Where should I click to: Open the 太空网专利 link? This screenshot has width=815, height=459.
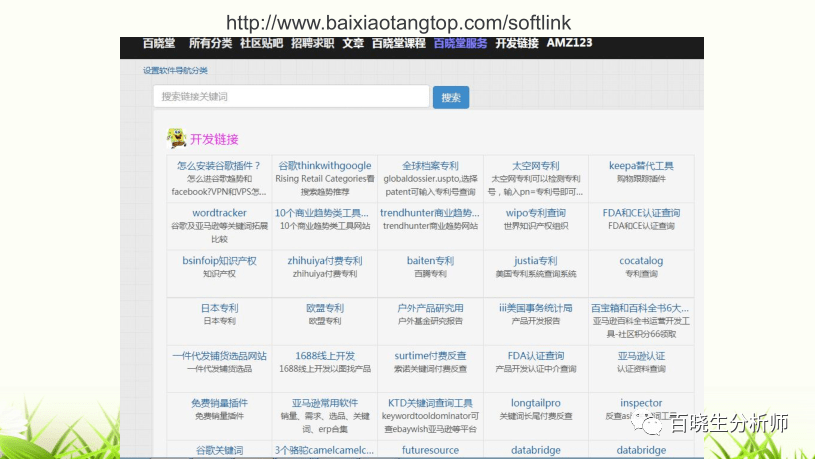tap(535, 166)
